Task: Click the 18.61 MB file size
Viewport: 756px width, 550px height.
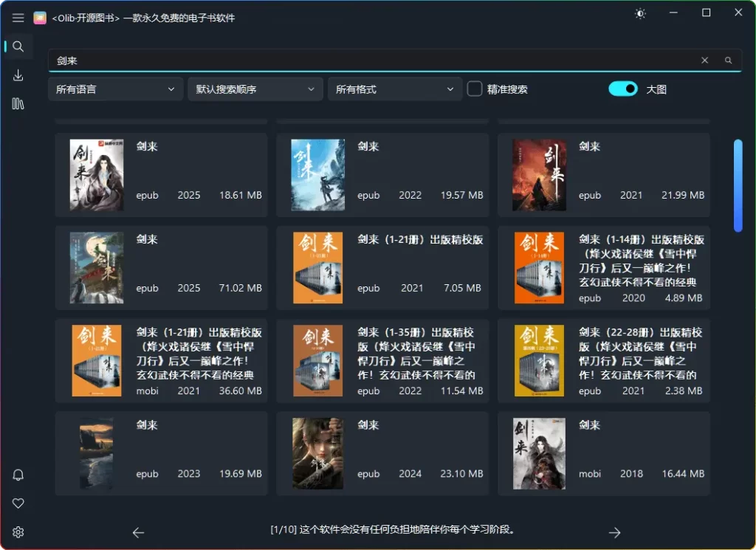Action: (240, 195)
